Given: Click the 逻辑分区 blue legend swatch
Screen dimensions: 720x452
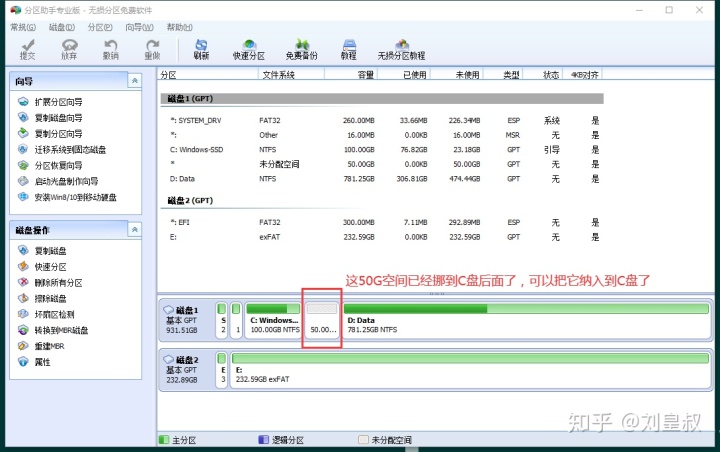Looking at the screenshot, I should click(x=264, y=440).
